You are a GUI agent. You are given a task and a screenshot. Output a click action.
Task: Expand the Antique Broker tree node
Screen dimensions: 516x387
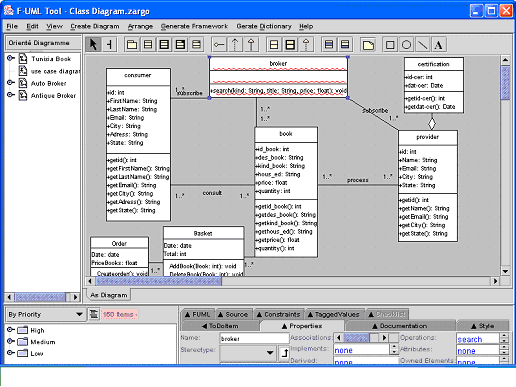pyautogui.click(x=11, y=95)
